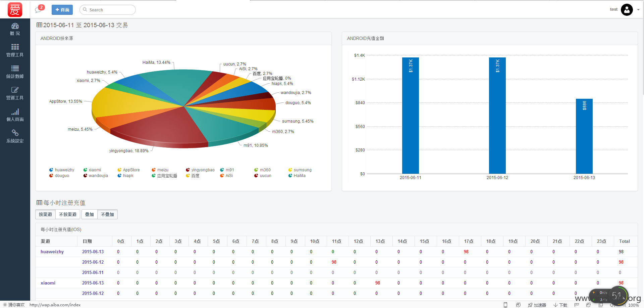Click the 2015-06-12 bar in chart
Screen dimensions: 644x308
497,116
